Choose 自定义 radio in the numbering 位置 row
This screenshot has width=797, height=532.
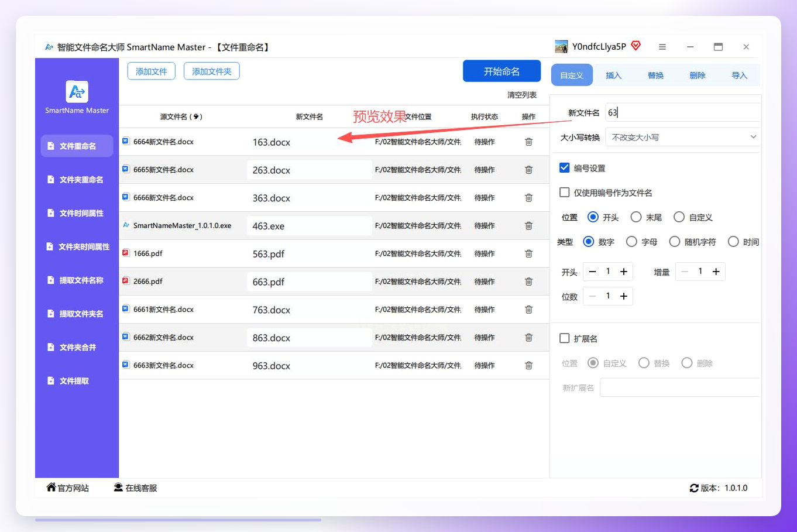[679, 217]
